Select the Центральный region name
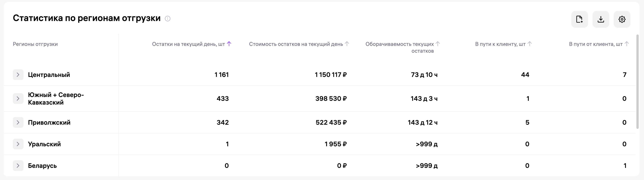644x180 pixels. [x=49, y=75]
